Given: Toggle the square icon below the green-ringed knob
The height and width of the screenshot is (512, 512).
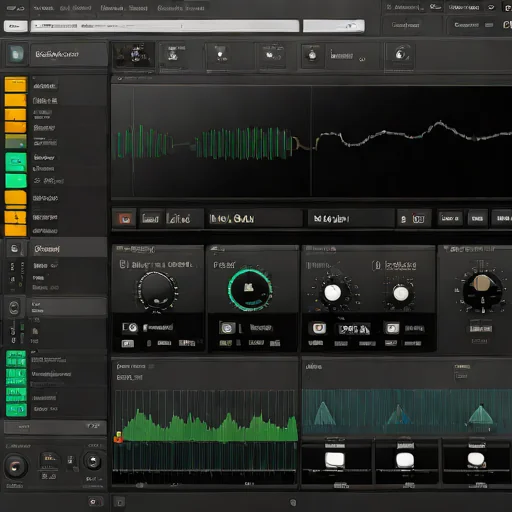Looking at the screenshot, I should [227, 328].
